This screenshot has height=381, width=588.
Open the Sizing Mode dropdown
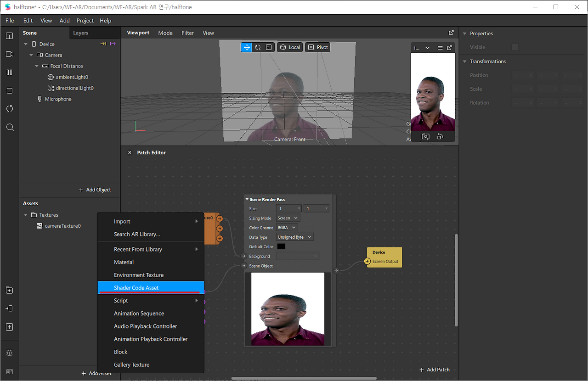pyautogui.click(x=288, y=218)
